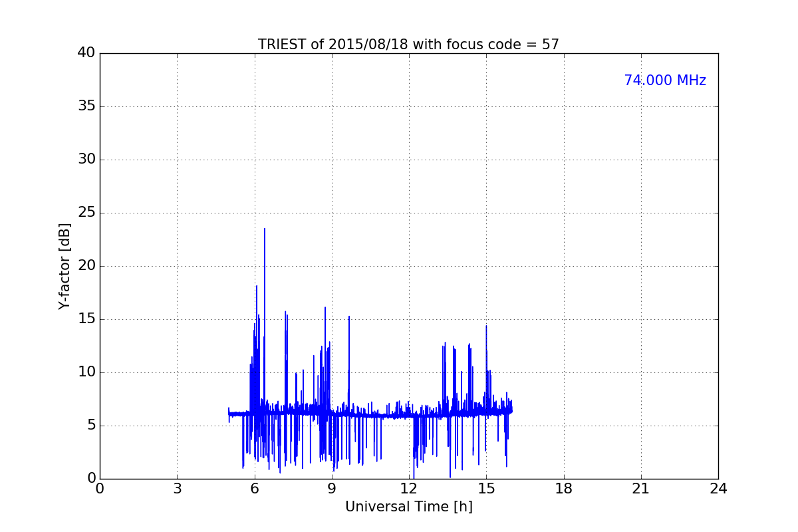Click x-axis tick label 6

click(x=254, y=489)
